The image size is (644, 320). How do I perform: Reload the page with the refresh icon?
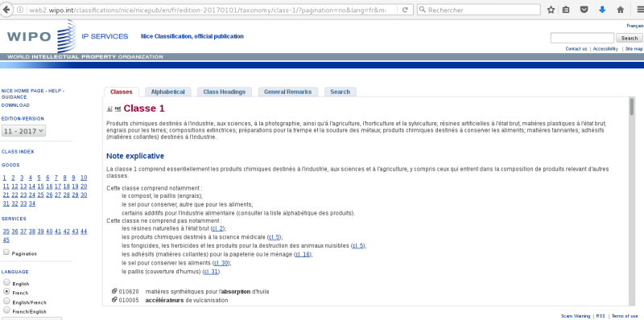coord(405,10)
